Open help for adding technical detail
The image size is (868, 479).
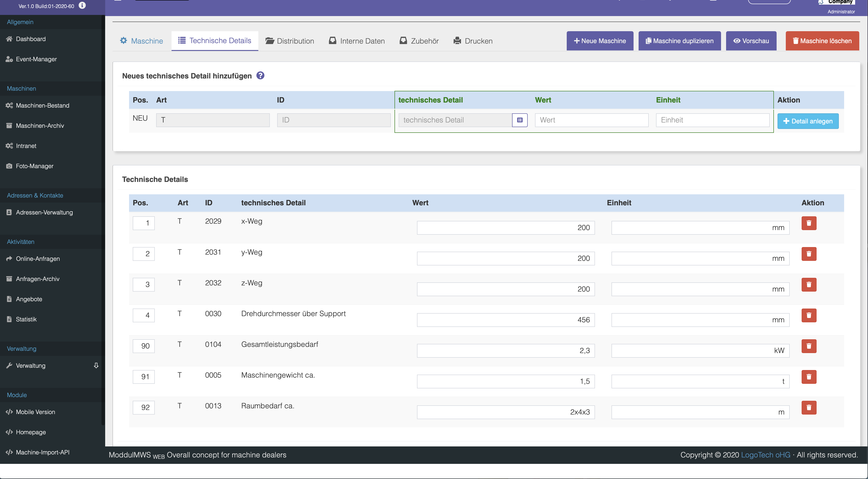[x=260, y=75]
